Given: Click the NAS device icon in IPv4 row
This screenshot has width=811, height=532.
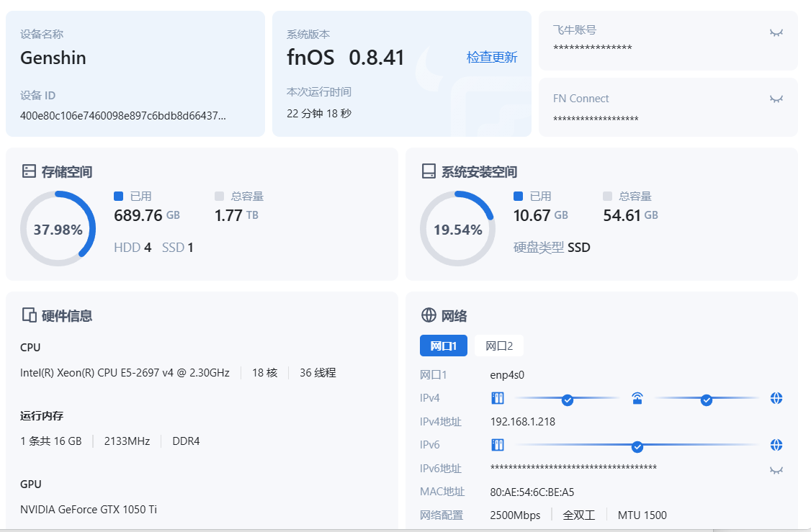Looking at the screenshot, I should pos(497,399).
